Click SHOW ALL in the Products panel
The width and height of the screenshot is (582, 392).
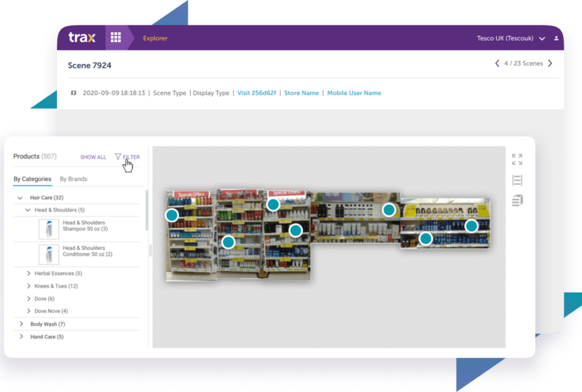(93, 157)
